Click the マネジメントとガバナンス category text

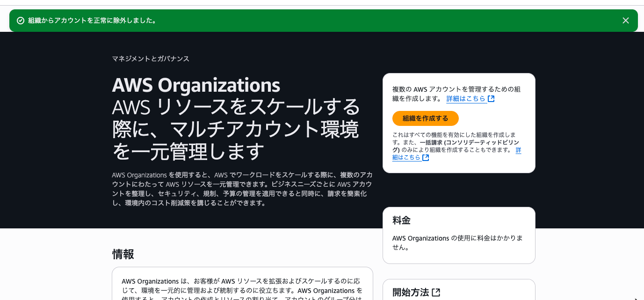(x=151, y=59)
